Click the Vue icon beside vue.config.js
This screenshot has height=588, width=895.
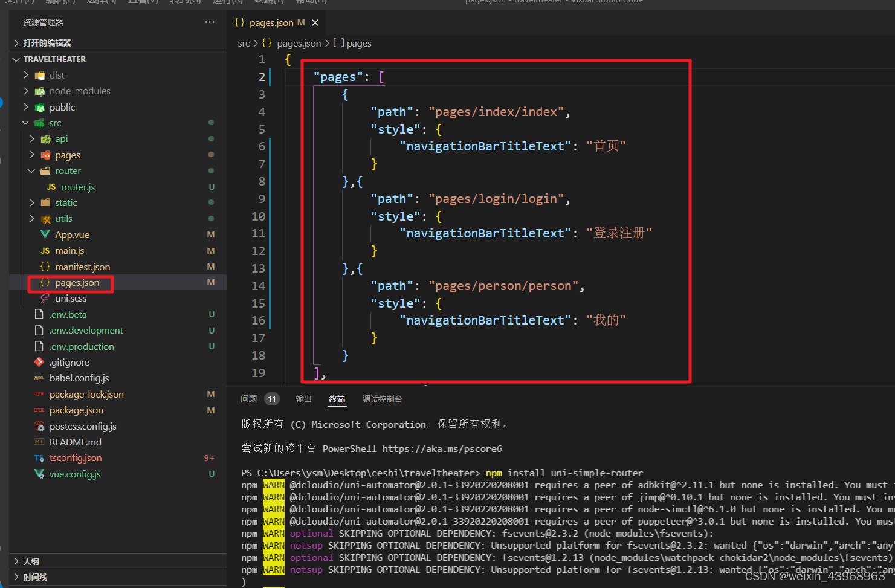(x=39, y=474)
